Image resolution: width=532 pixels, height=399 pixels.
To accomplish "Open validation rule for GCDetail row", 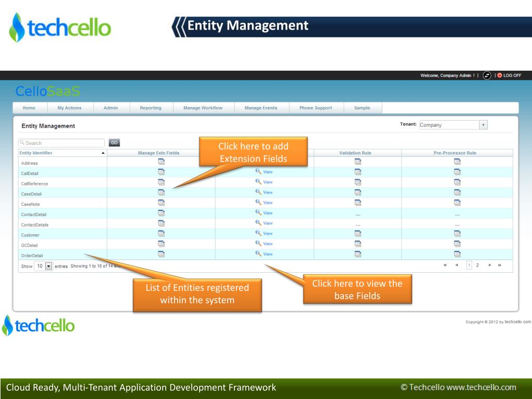I will coord(357,244).
